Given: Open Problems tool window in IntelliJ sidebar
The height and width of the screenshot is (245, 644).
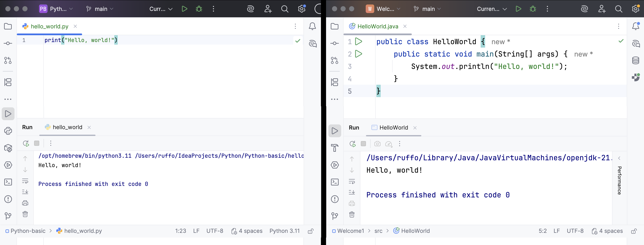Looking at the screenshot, I should coord(335,199).
